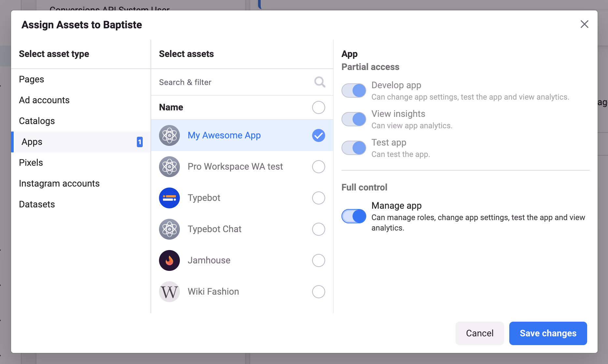Click the select-all circle in the Name header
The width and height of the screenshot is (608, 364).
318,107
